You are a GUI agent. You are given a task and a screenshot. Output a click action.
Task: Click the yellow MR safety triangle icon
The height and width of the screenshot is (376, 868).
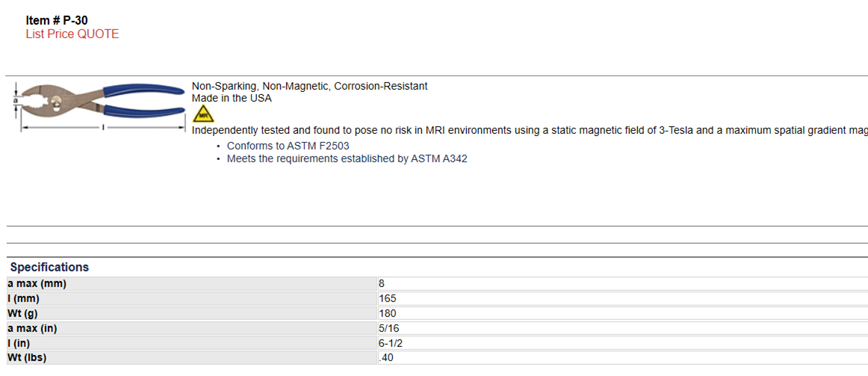[x=203, y=114]
